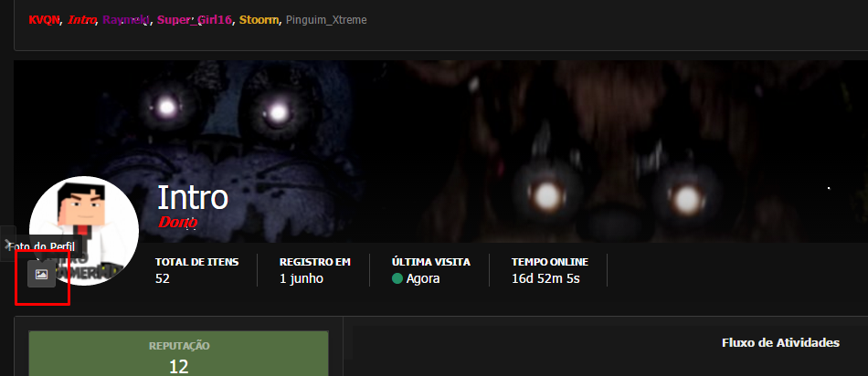The width and height of the screenshot is (868, 376).
Task: Click the Registro Em date stat
Action: (315, 270)
